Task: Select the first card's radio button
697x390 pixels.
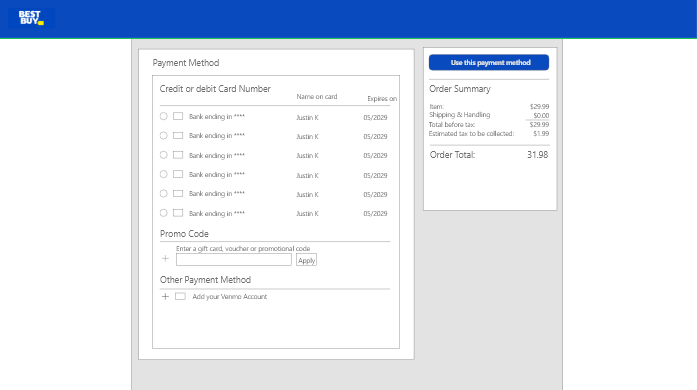Action: coord(164,116)
